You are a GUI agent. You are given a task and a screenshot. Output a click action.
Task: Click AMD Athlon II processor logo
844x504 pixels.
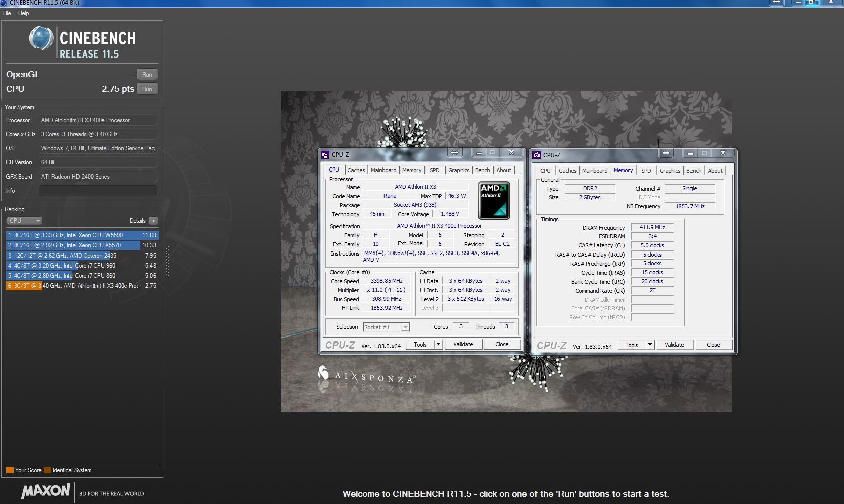494,201
